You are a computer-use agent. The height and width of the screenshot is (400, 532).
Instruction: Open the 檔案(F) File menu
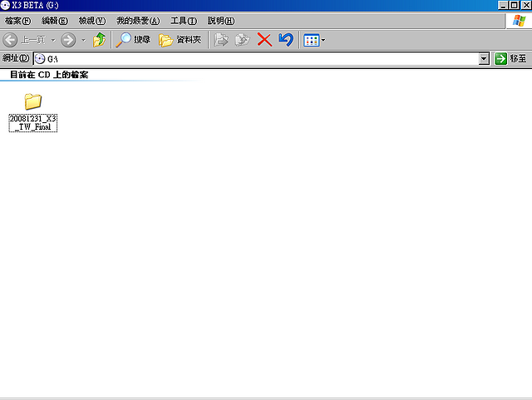[17, 21]
